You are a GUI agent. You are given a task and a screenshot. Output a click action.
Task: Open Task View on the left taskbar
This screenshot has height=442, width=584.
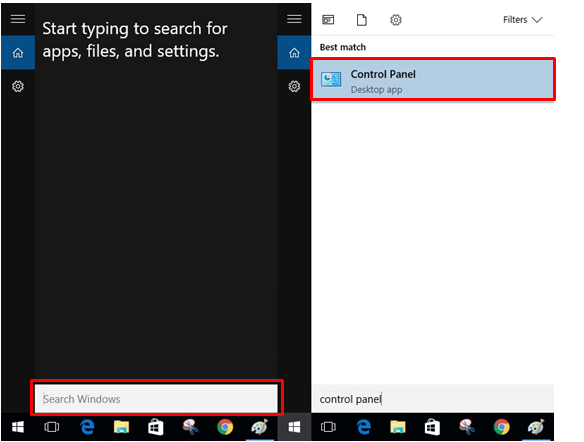(x=52, y=427)
